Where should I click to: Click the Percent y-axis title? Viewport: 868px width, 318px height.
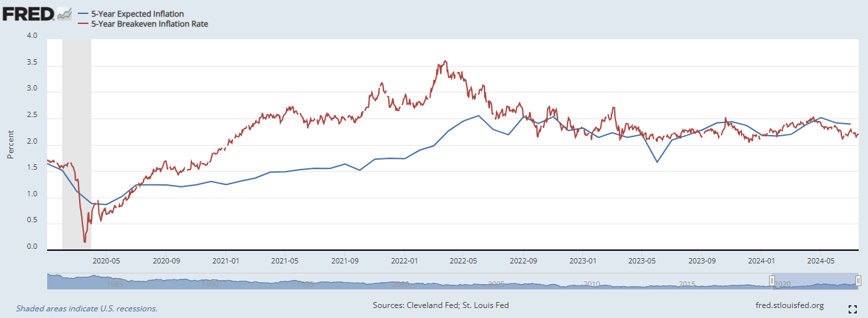(11, 144)
